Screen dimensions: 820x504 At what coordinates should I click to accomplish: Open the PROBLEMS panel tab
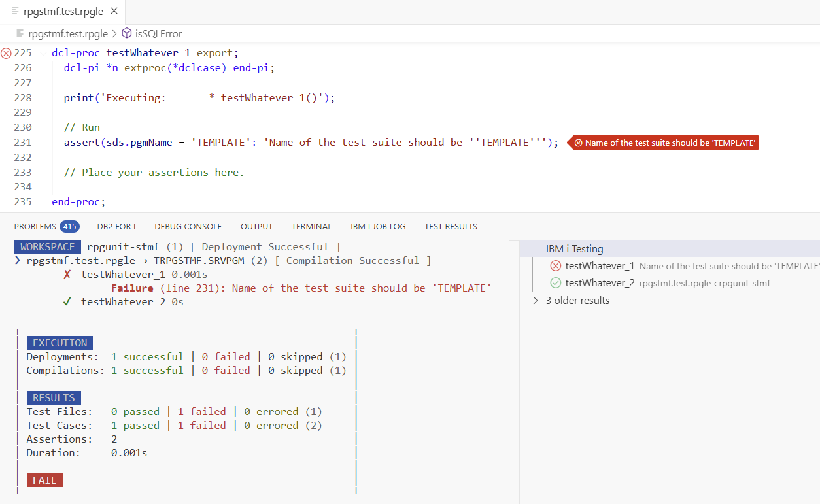click(x=35, y=227)
